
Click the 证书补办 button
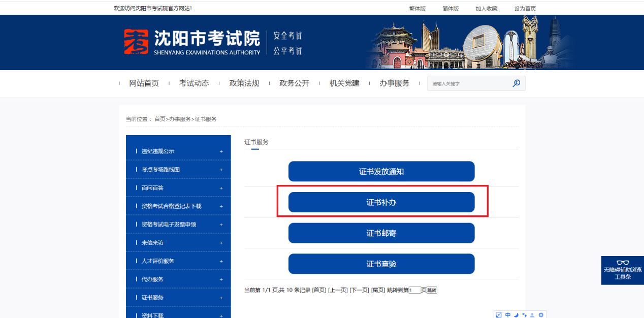(x=381, y=202)
